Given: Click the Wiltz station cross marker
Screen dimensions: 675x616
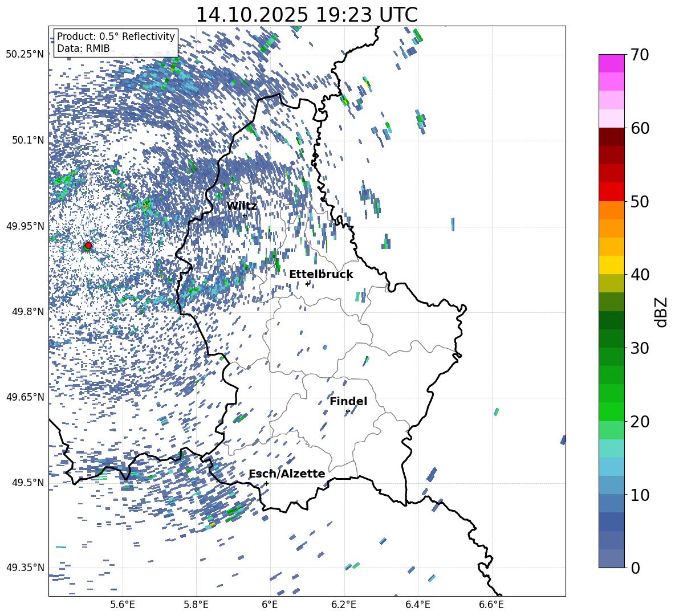Looking at the screenshot, I should coord(245,215).
